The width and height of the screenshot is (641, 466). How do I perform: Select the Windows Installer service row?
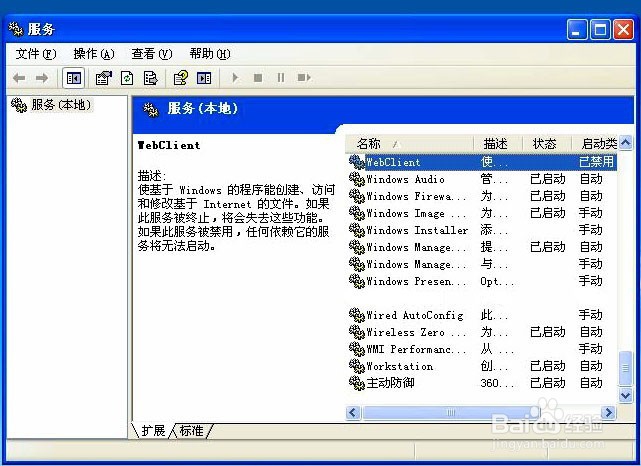pyautogui.click(x=482, y=230)
